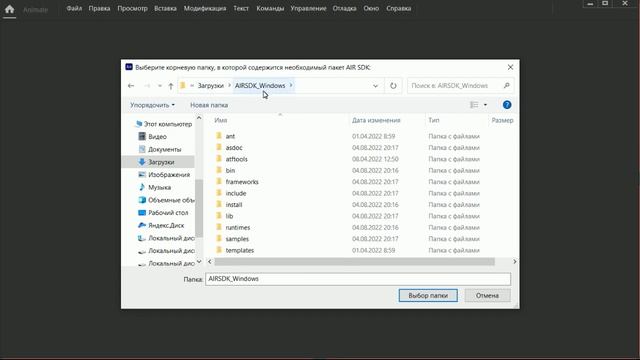The height and width of the screenshot is (360, 640).
Task: Select the samples folder
Action: [237, 239]
